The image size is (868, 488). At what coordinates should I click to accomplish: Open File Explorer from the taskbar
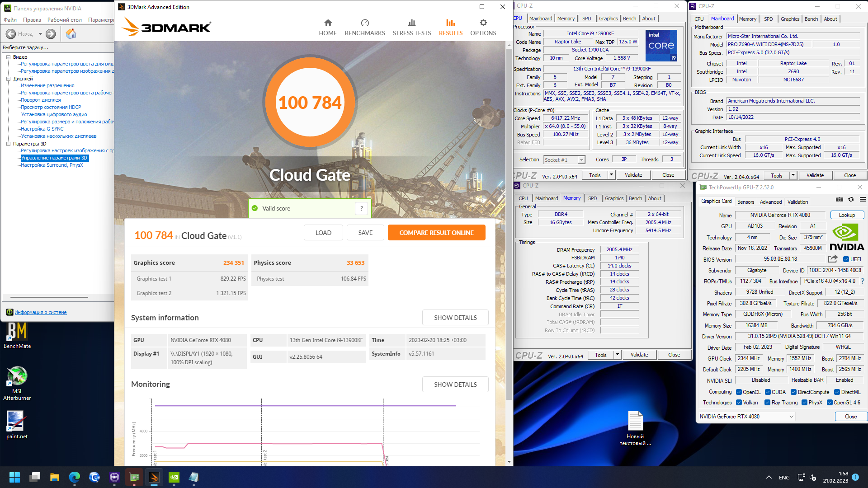pyautogui.click(x=55, y=477)
